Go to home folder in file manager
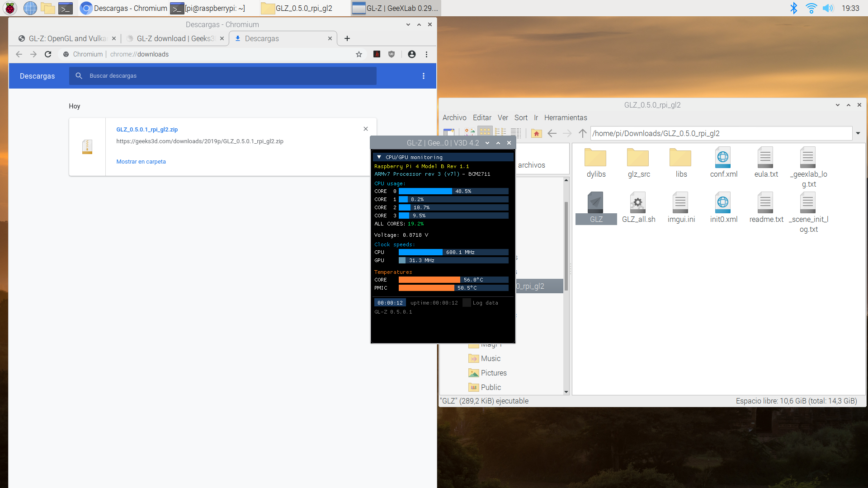Image resolution: width=868 pixels, height=488 pixels. click(x=536, y=133)
